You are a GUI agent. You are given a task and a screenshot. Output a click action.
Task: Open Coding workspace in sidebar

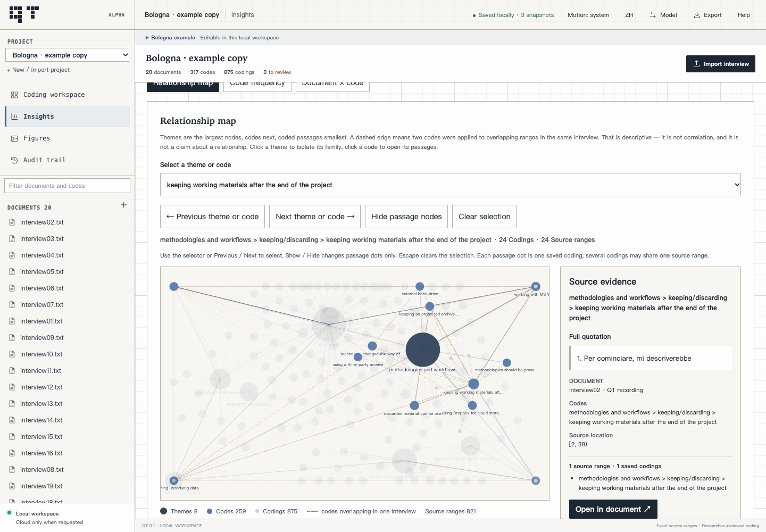click(x=68, y=95)
